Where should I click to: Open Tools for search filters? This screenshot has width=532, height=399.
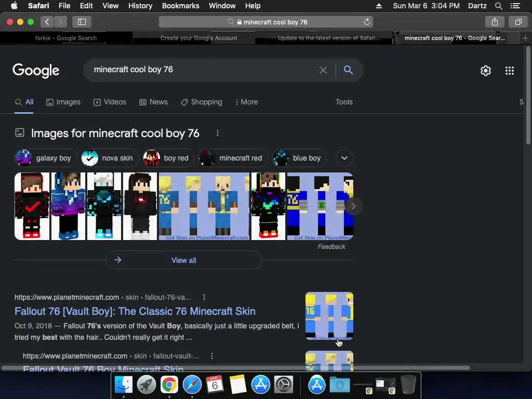tap(344, 102)
